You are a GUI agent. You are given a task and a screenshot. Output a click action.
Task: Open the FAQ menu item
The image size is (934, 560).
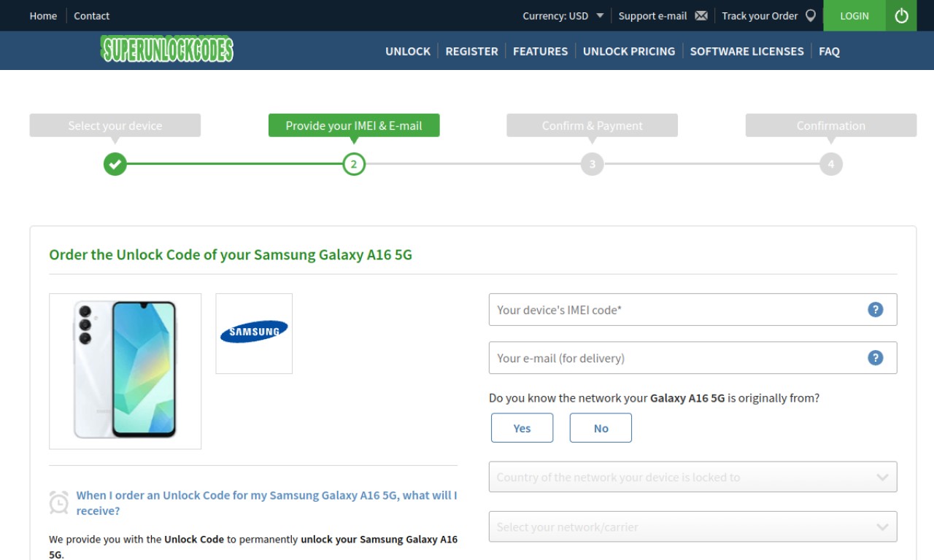(x=829, y=51)
